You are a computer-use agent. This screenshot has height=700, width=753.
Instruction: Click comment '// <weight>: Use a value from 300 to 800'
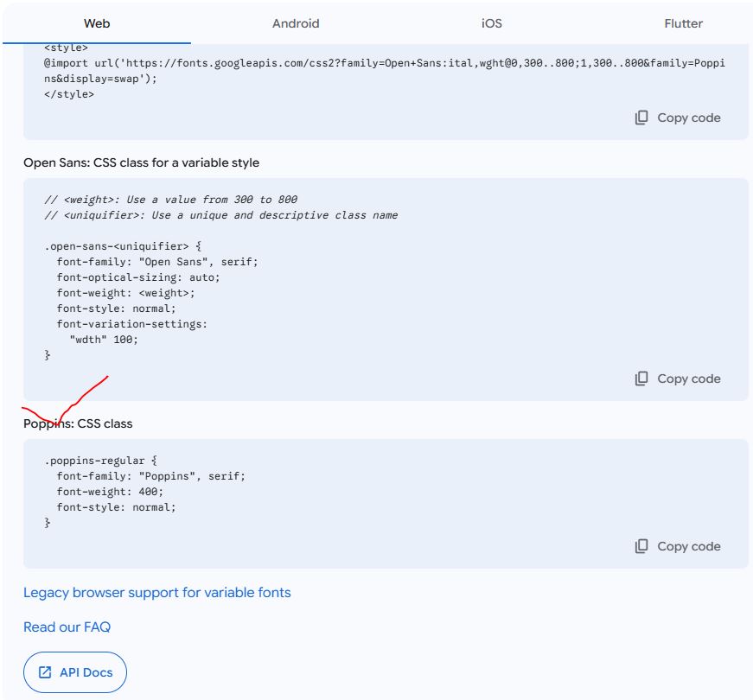click(x=170, y=200)
